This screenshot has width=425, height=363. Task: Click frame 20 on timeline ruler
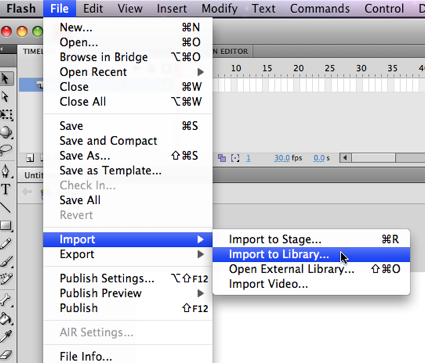299,68
